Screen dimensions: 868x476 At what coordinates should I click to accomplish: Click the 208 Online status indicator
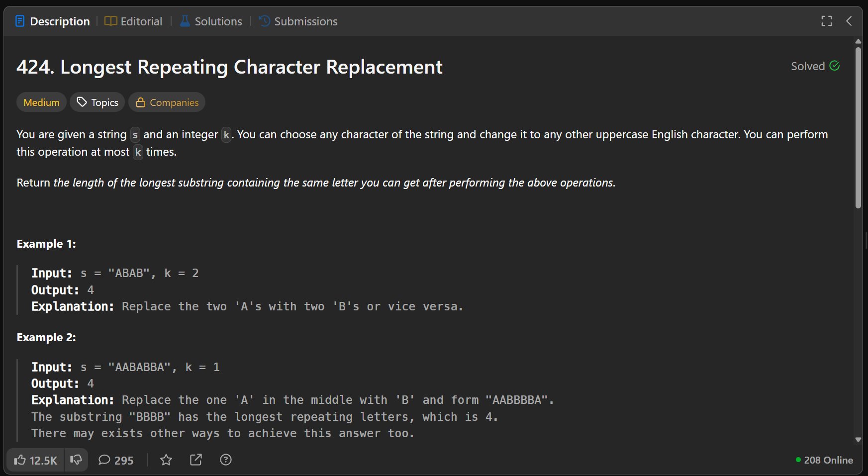point(824,460)
